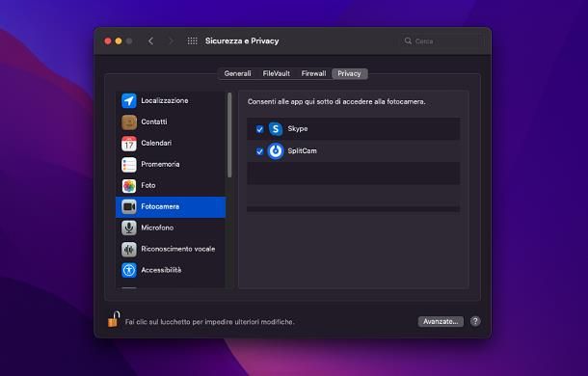The height and width of the screenshot is (376, 588).
Task: Click the Localizzazione arrow icon
Action: click(x=129, y=100)
